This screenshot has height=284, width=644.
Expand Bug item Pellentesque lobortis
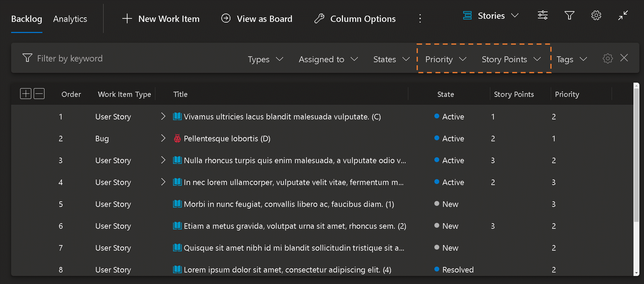point(163,139)
